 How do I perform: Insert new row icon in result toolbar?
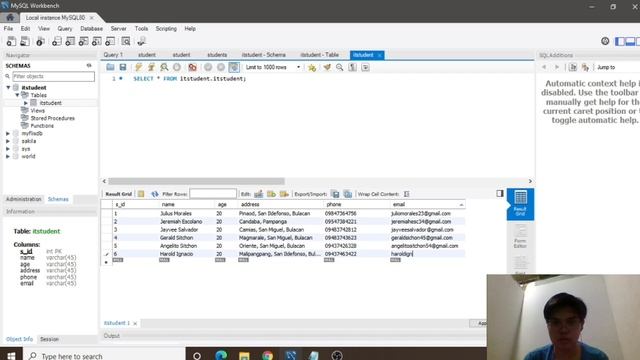271,194
